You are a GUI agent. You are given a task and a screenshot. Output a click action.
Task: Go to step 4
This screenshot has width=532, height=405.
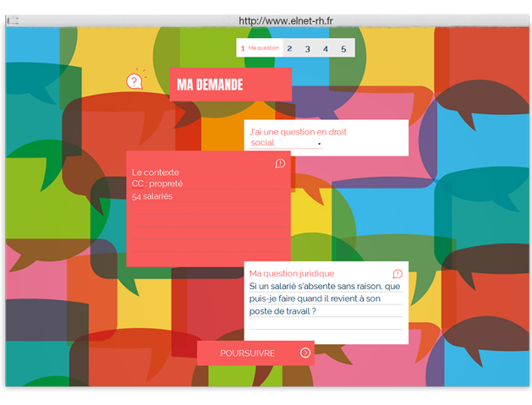coord(326,49)
